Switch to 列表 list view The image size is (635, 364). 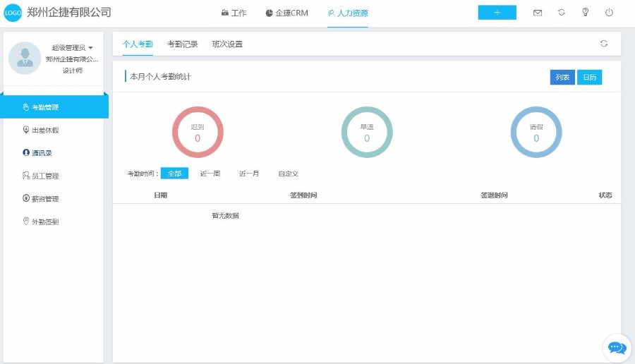pos(562,78)
